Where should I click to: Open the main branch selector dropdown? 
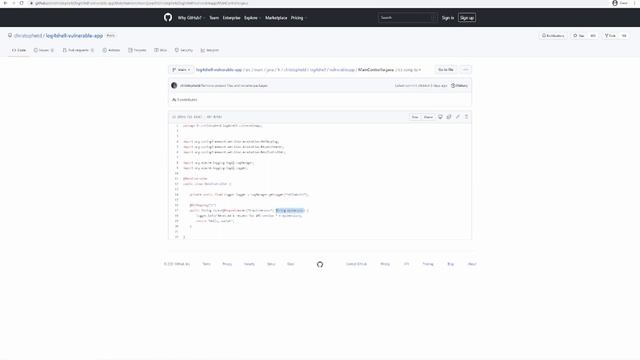pos(181,70)
